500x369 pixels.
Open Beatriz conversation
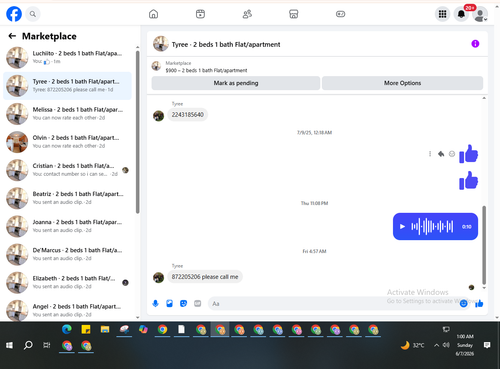(67, 198)
